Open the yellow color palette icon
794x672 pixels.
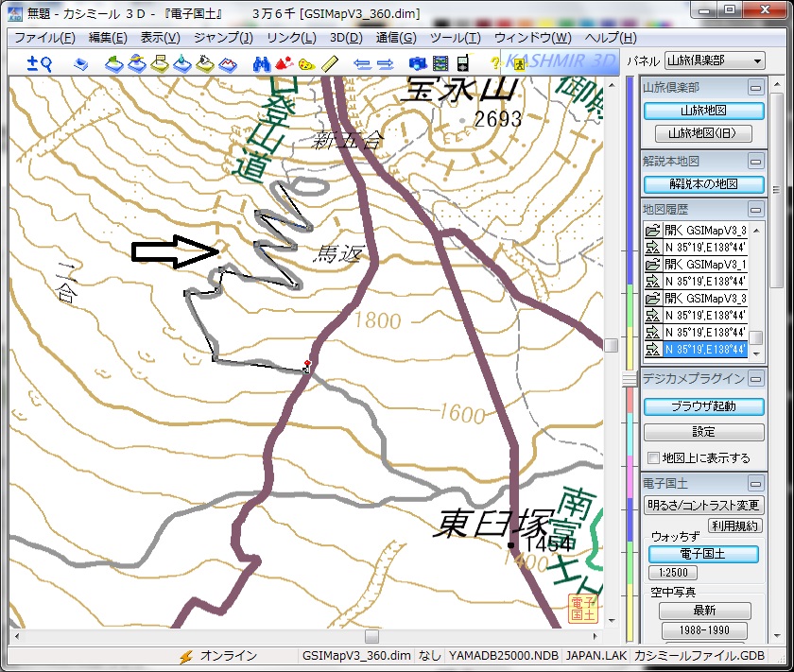306,64
